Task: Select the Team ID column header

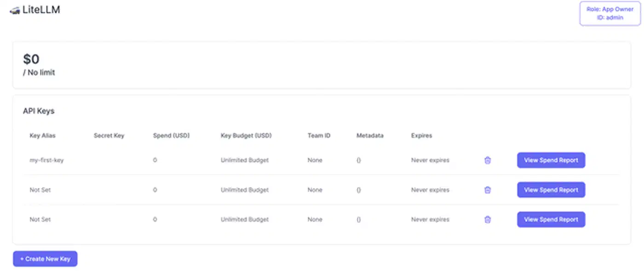Action: (x=319, y=136)
